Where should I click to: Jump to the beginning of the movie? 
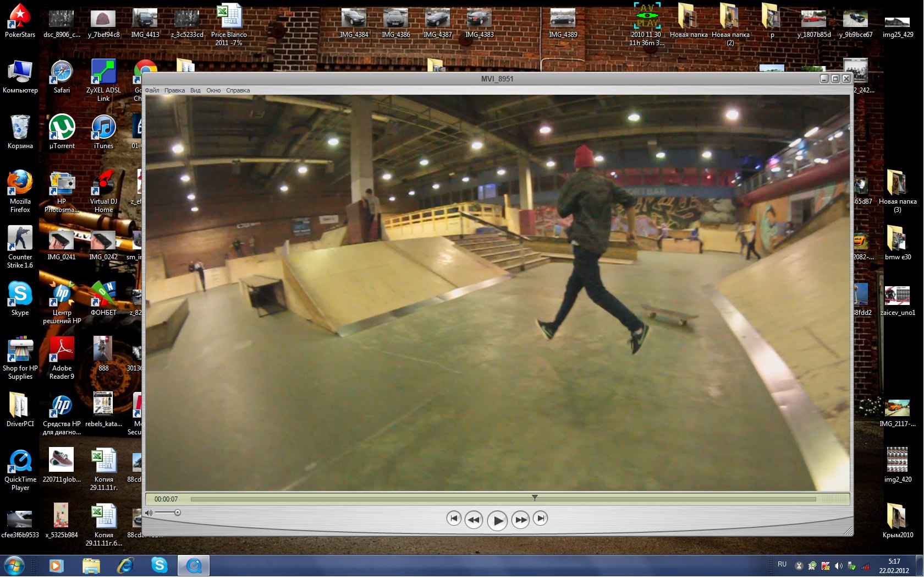coord(454,518)
